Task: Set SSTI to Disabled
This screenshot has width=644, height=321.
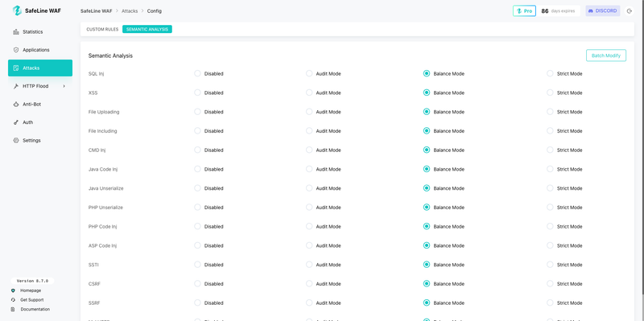Action: click(x=197, y=265)
